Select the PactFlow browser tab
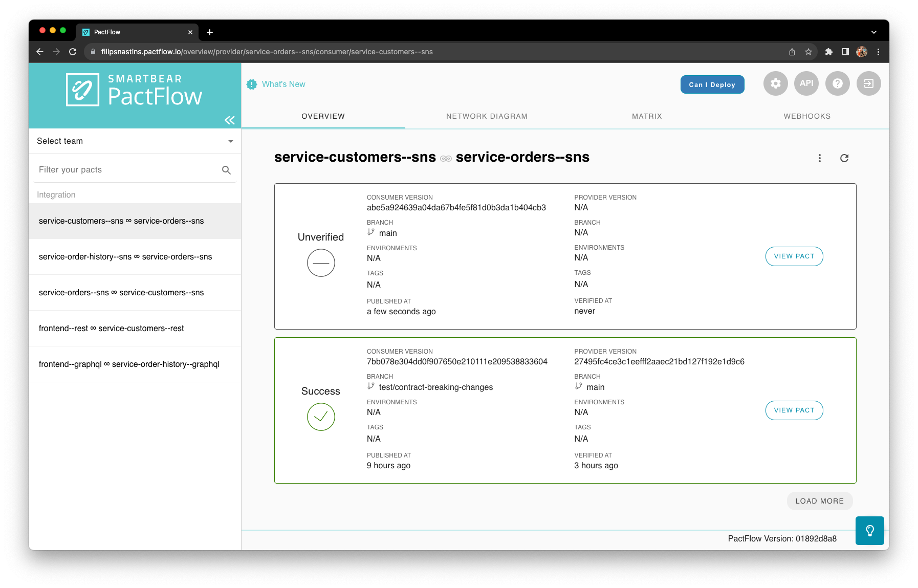 (137, 32)
